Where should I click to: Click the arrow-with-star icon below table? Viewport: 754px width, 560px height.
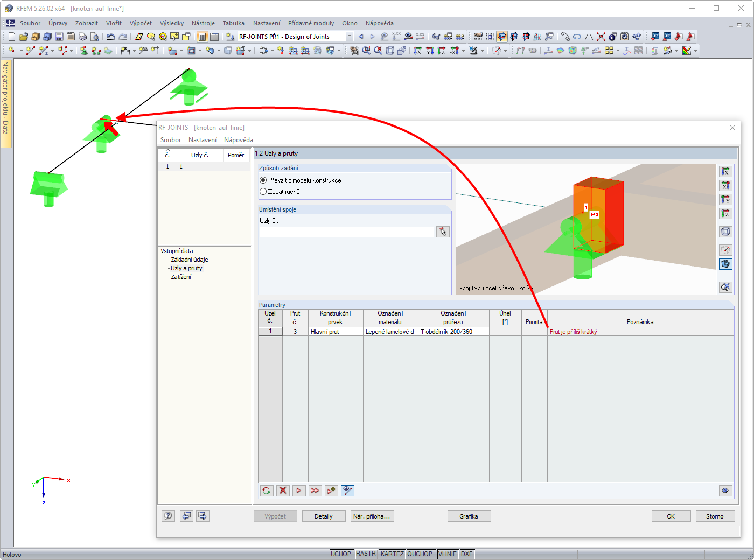pos(331,491)
